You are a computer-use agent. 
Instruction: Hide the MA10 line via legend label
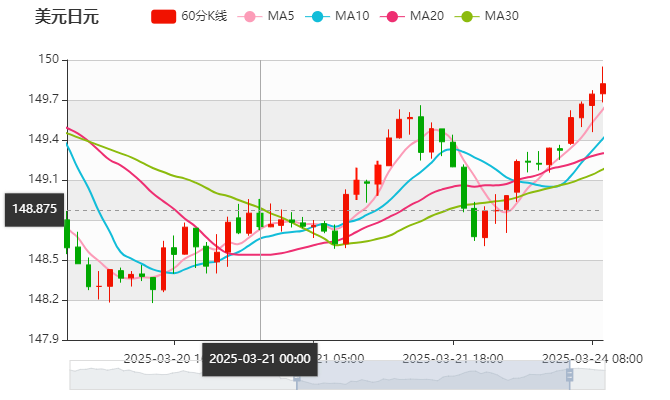point(352,16)
